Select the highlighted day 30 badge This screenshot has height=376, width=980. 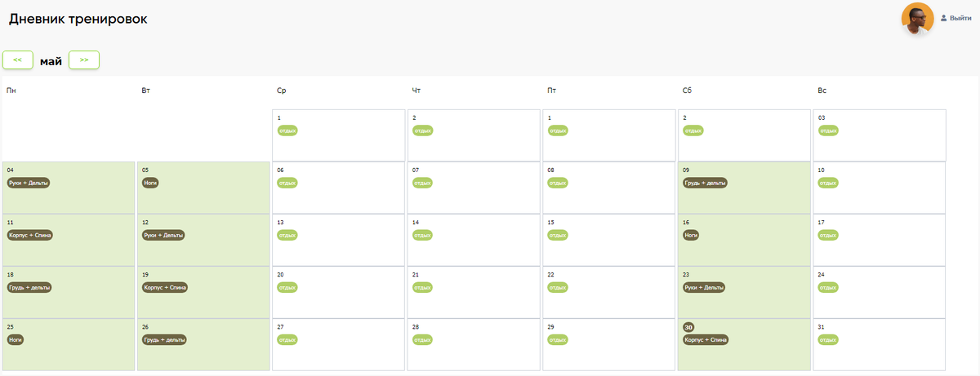(688, 327)
